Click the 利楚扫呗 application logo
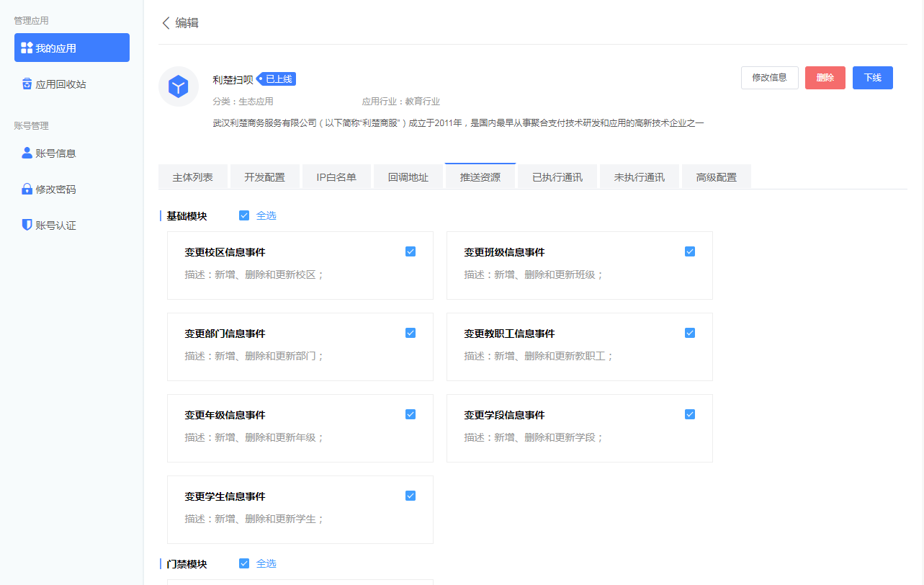This screenshot has height=585, width=924. click(178, 86)
